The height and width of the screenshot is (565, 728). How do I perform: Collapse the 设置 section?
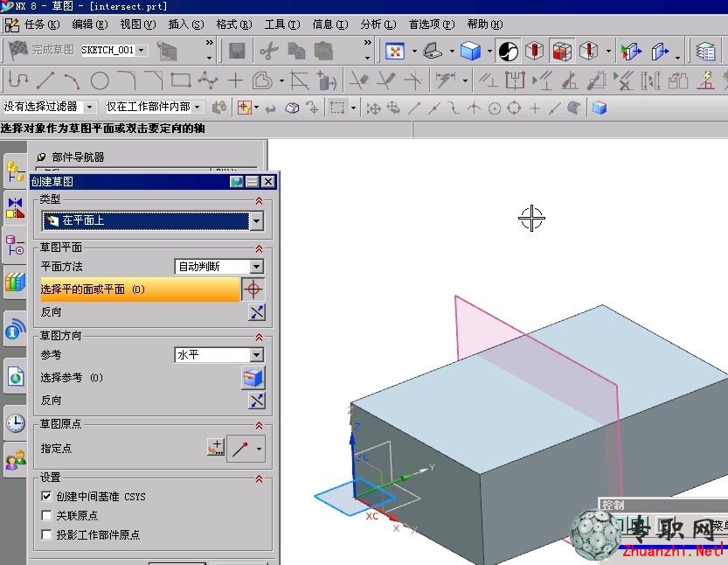point(259,478)
